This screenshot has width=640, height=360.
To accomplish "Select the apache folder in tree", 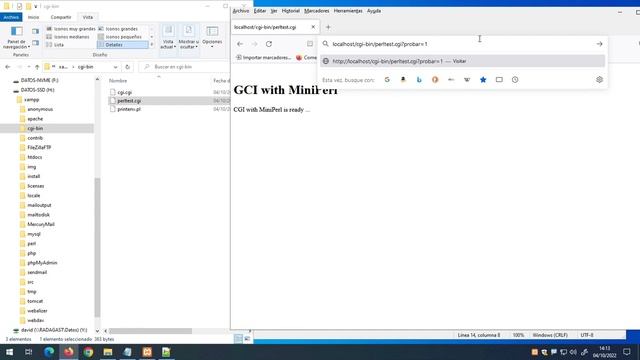I will (35, 119).
